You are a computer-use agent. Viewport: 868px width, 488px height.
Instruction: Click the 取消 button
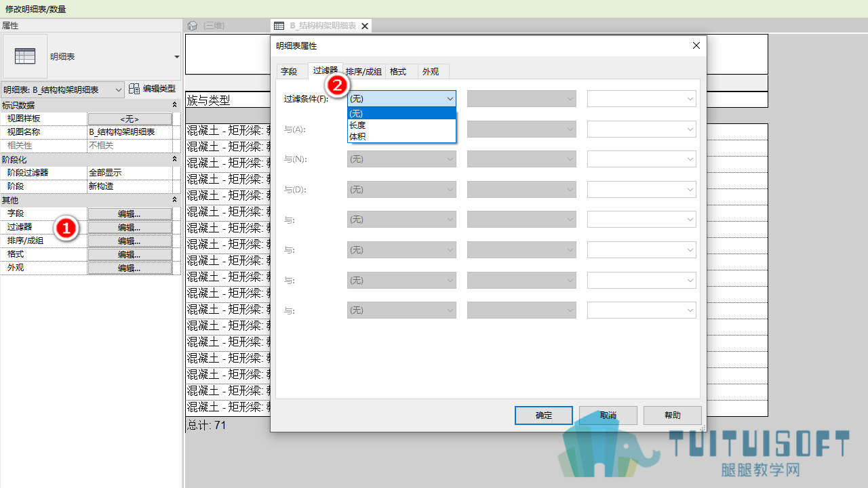click(x=608, y=415)
